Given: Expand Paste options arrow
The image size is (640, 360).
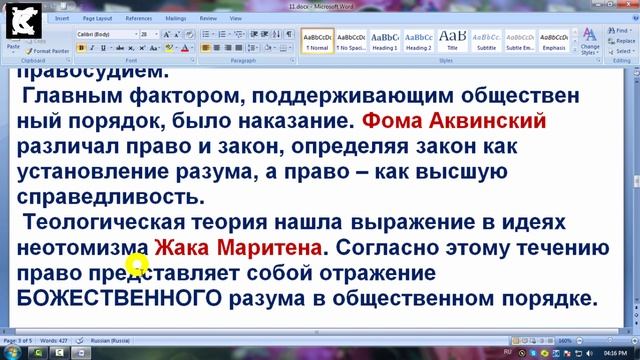Looking at the screenshot, I should (13, 53).
